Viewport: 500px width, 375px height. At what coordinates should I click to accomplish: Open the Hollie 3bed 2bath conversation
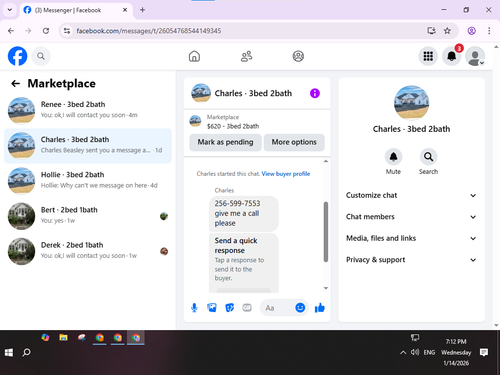88,181
